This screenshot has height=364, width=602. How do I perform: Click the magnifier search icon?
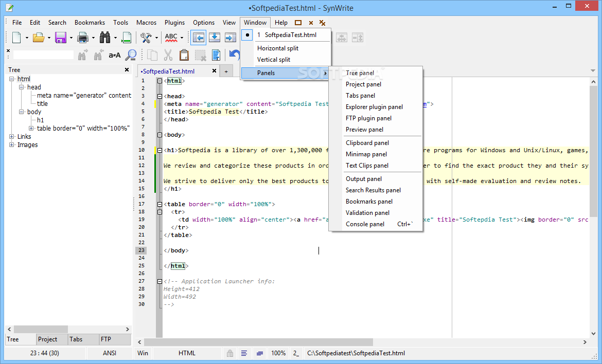point(131,55)
